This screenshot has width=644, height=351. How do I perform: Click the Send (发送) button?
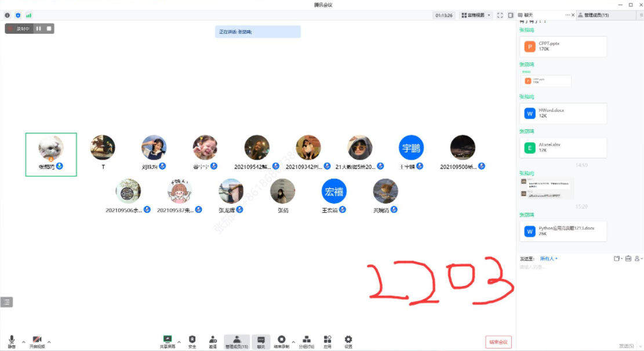click(x=626, y=346)
